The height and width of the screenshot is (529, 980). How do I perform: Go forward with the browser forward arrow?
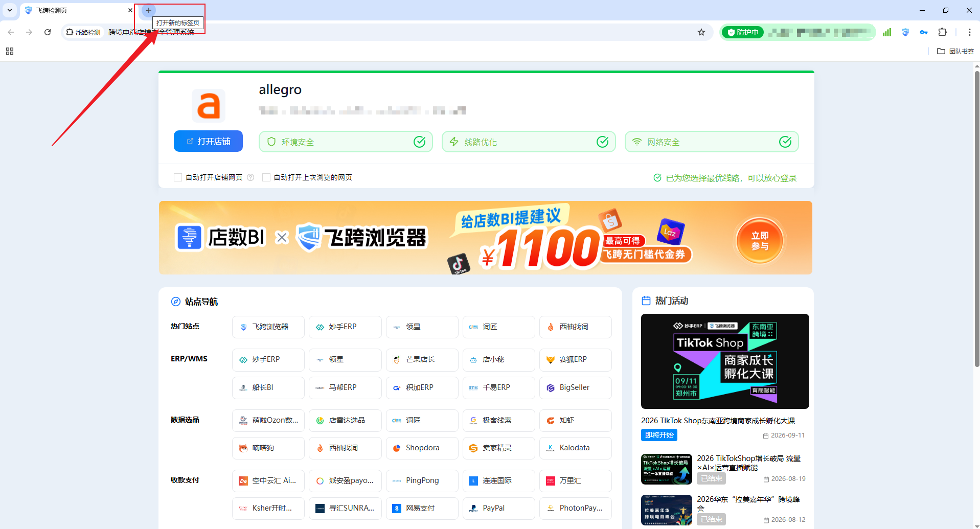[x=29, y=32]
